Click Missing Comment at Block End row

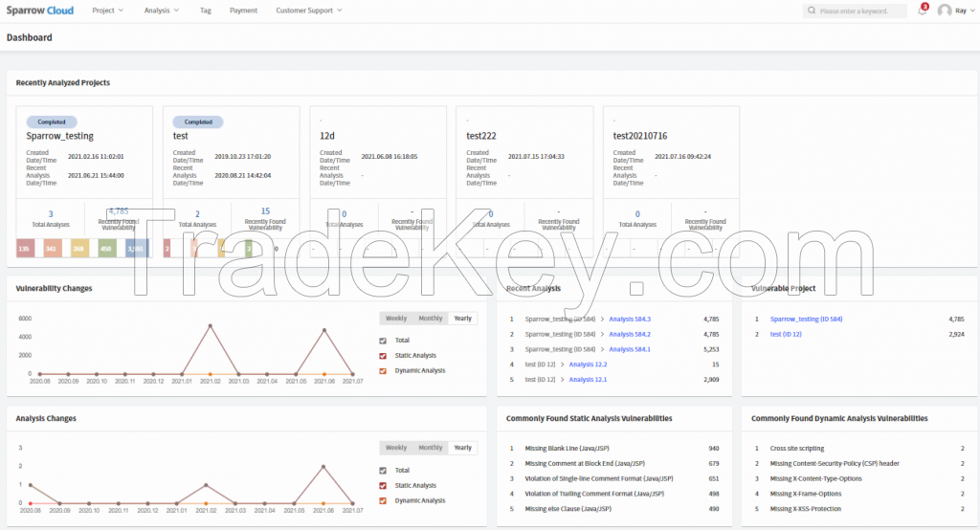click(613, 464)
